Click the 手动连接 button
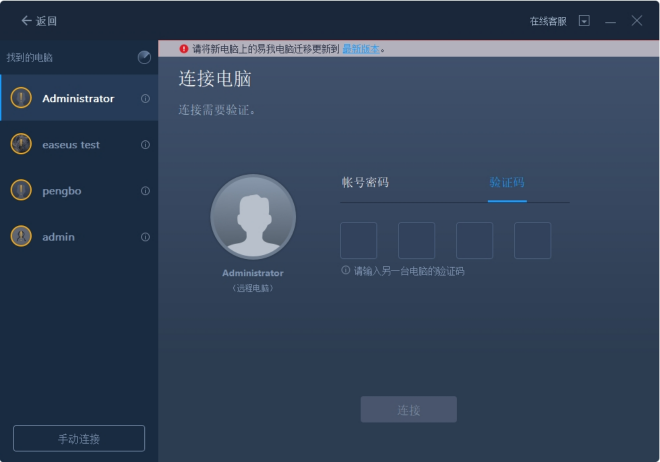The image size is (660, 462). click(x=79, y=439)
